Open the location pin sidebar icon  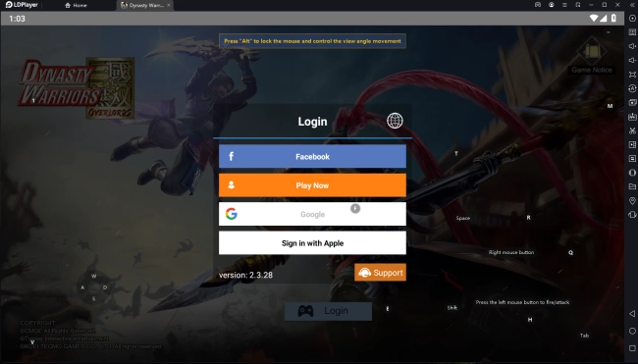click(x=632, y=200)
